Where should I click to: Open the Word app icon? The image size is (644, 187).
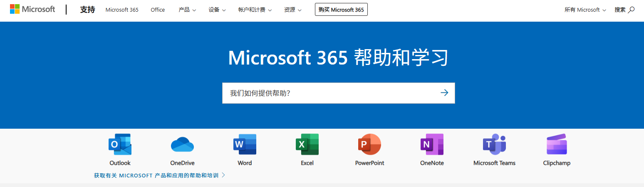coord(245,144)
